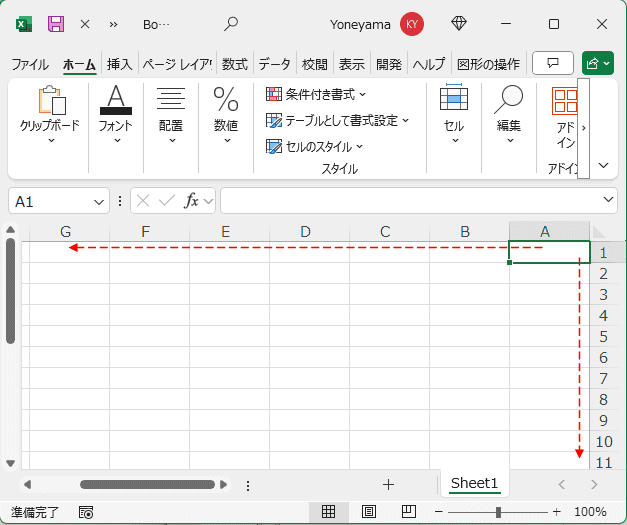Open the Number (数値) format group
The width and height of the screenshot is (627, 525).
click(226, 113)
